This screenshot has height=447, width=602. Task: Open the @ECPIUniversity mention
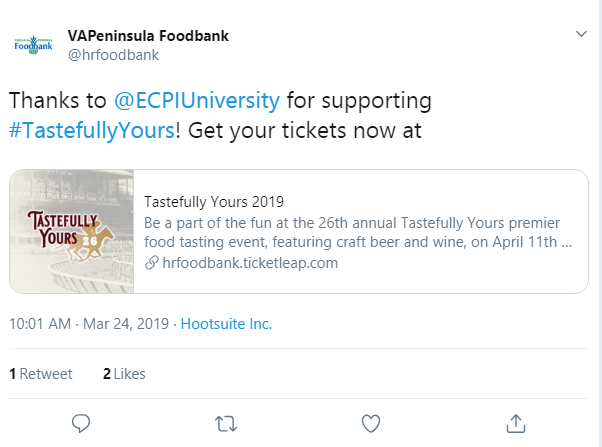197,101
